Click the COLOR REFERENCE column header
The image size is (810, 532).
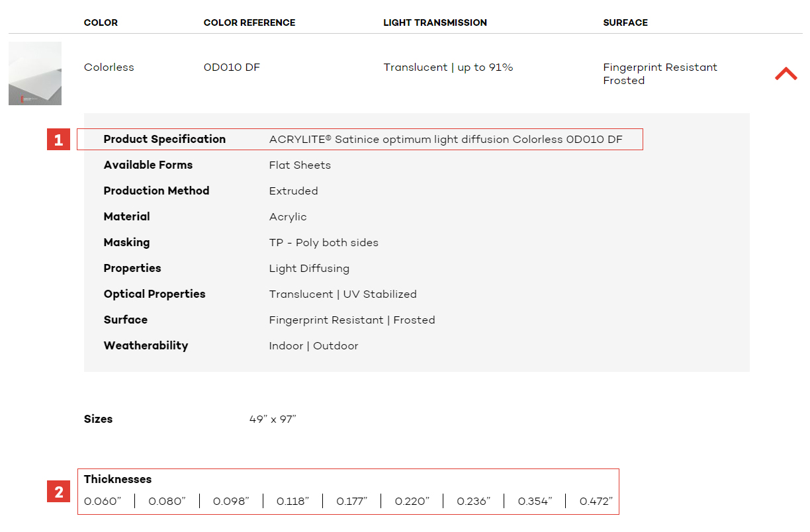coord(249,22)
